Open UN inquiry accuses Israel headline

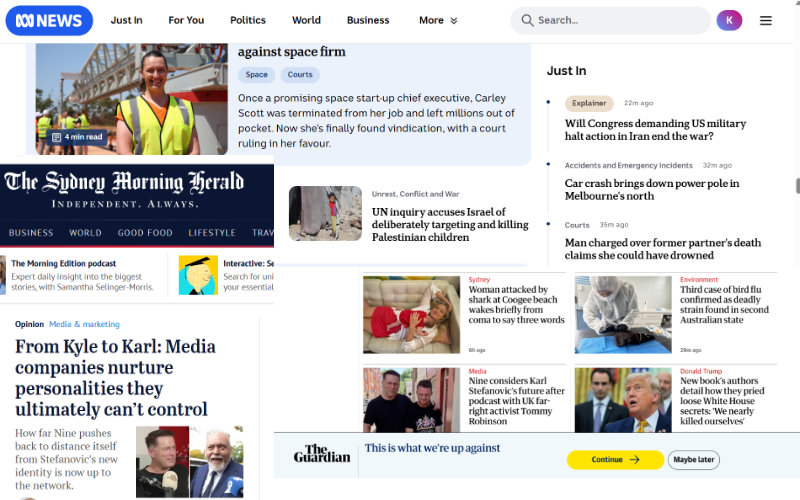pos(450,224)
